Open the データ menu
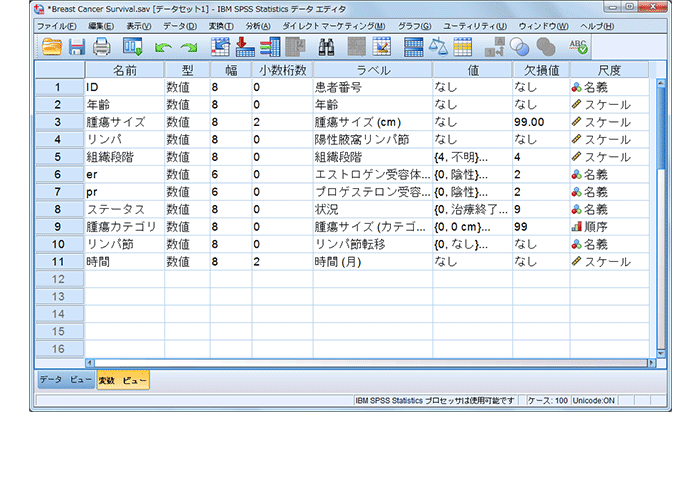 pos(179,26)
